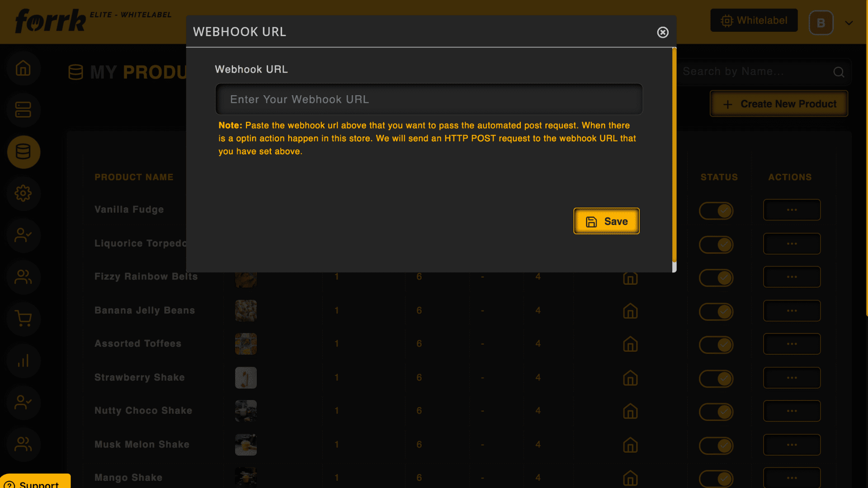Select the database products sidebar icon
This screenshot has height=488, width=868.
(x=23, y=152)
